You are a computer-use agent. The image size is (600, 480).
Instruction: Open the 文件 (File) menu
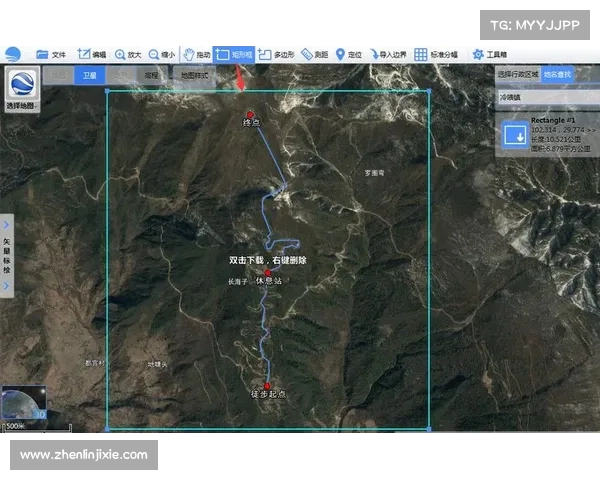point(51,55)
